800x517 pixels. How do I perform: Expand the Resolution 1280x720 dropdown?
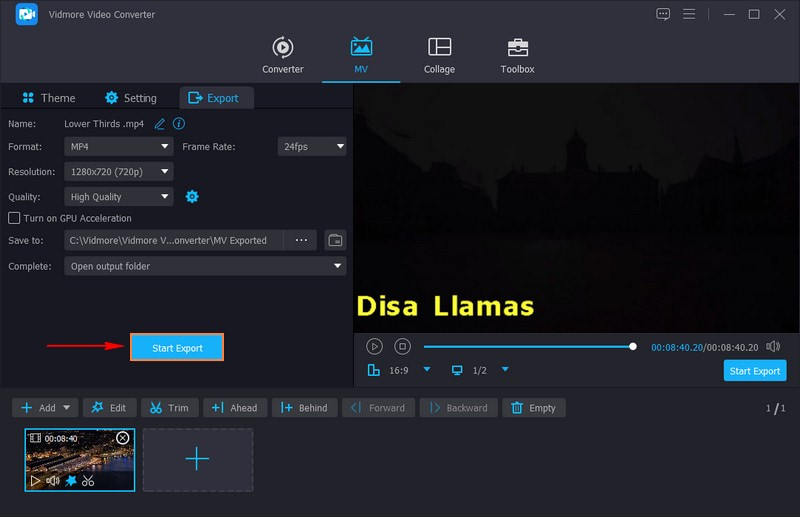point(119,171)
